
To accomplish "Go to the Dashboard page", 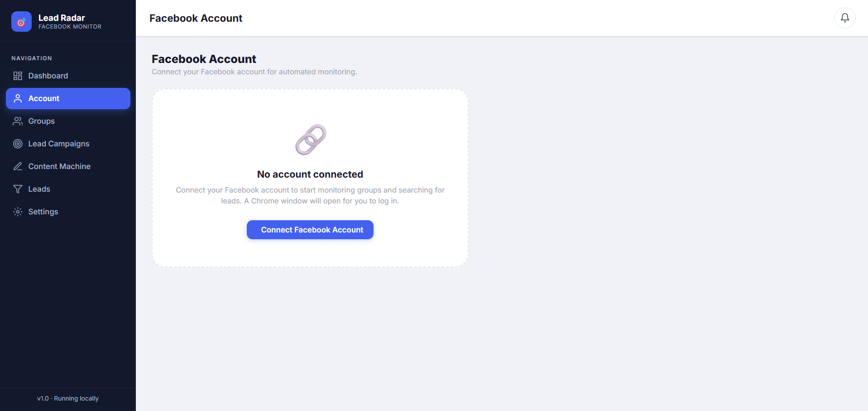I will (x=68, y=76).
